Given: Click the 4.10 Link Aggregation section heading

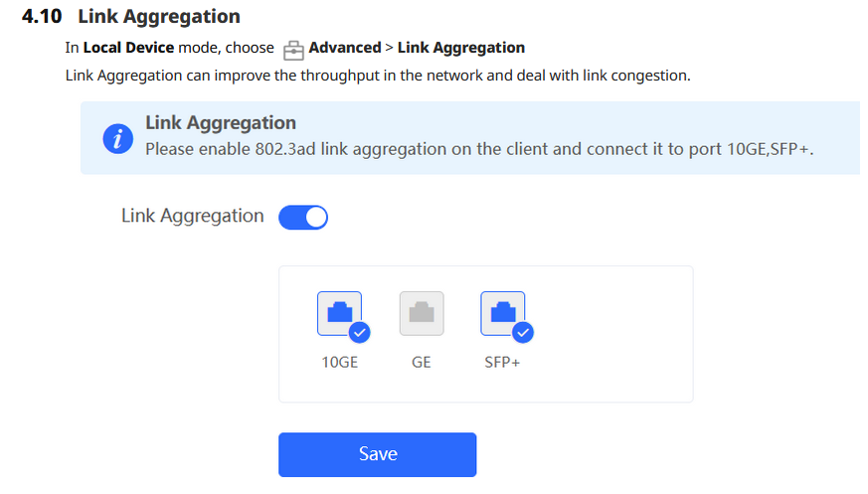Looking at the screenshot, I should click(x=131, y=16).
